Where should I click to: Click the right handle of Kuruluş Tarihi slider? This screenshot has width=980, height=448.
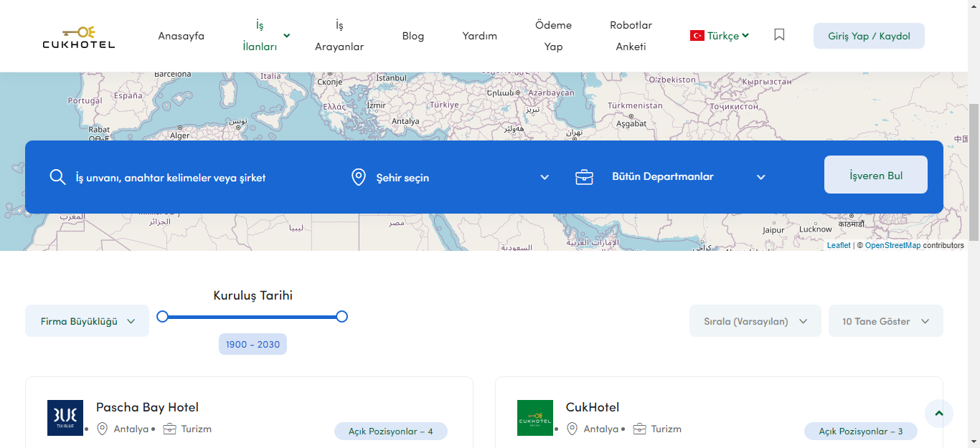(341, 316)
